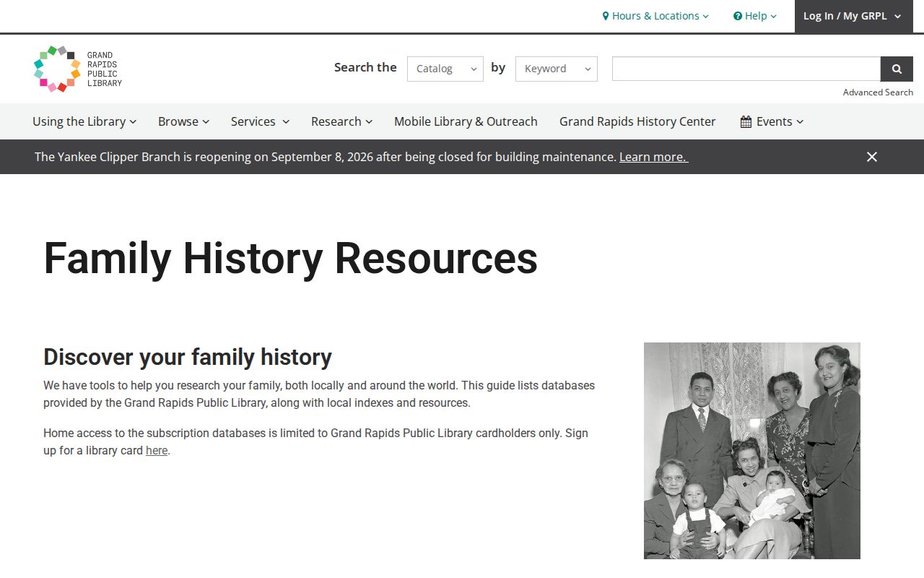Open the Research menu

click(342, 121)
